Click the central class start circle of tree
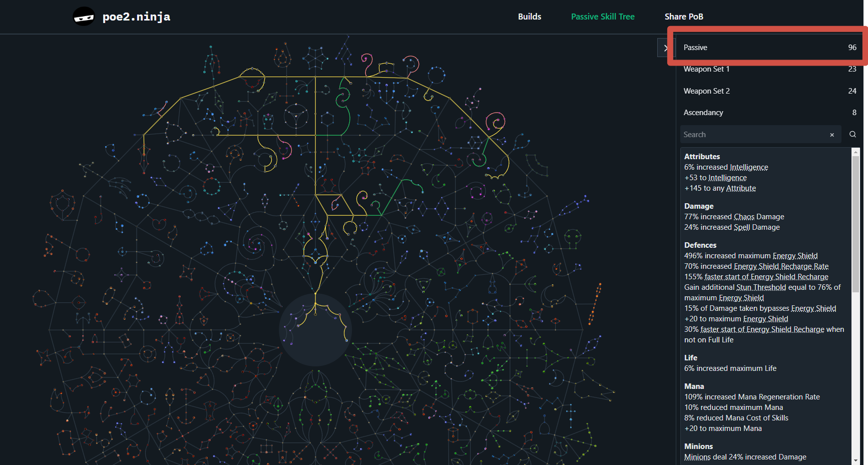Image resolution: width=868 pixels, height=465 pixels. [x=315, y=329]
